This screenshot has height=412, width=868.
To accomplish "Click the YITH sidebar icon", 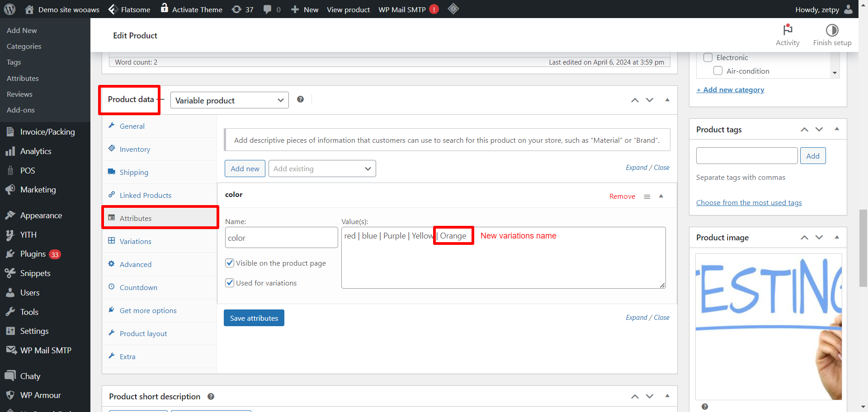I will [10, 235].
